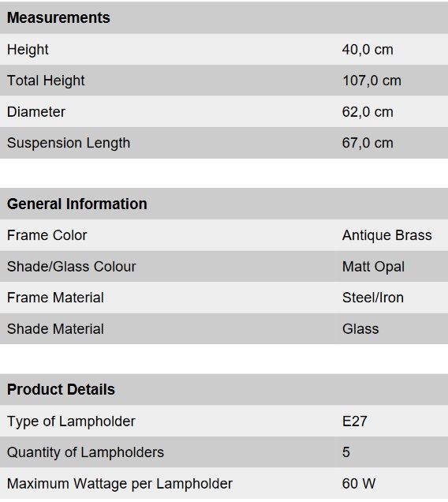The width and height of the screenshot is (448, 502).
Task: Click the 40,0 cm height value
Action: tap(368, 50)
